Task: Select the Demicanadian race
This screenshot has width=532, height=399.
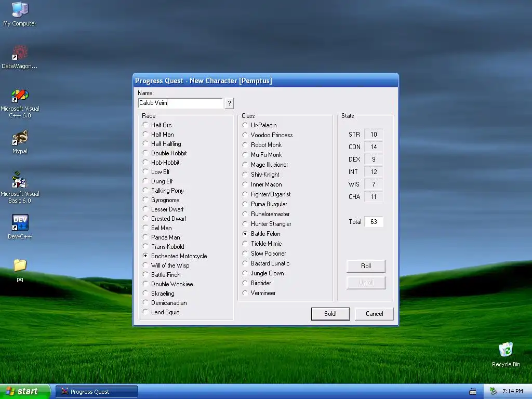Action: coord(165,303)
